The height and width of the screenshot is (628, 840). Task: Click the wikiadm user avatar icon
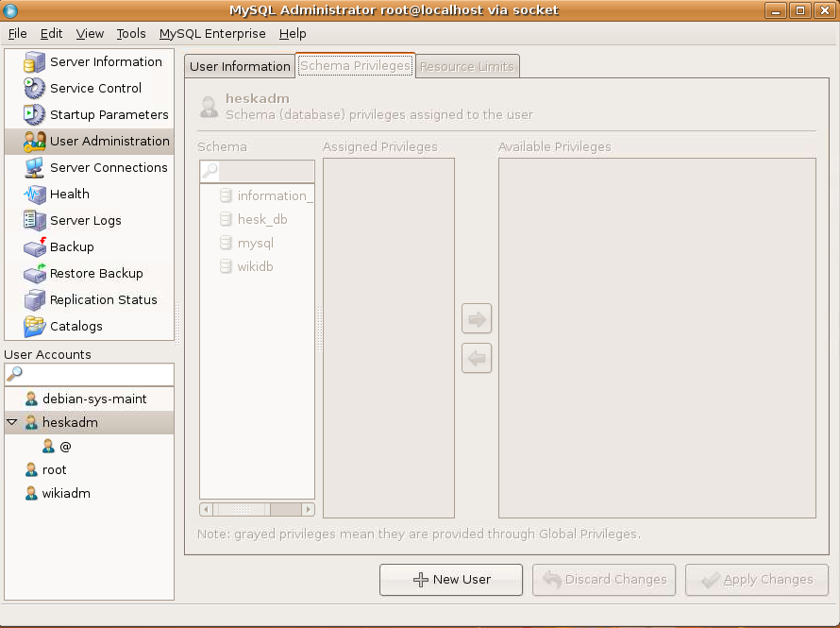[31, 493]
